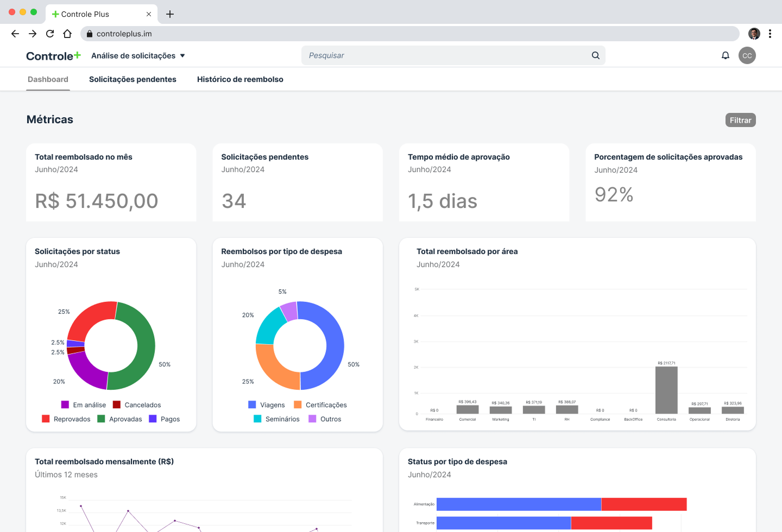Image resolution: width=782 pixels, height=532 pixels.
Task: Open a new browser tab with plus
Action: coord(170,14)
